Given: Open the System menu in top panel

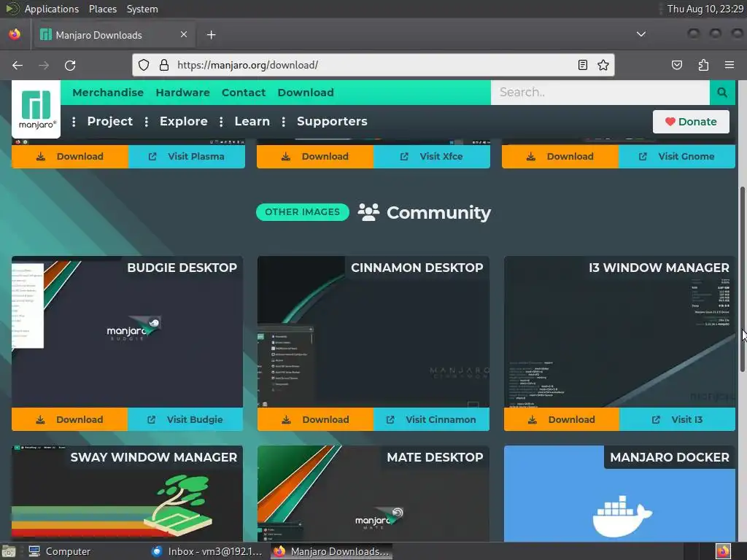Looking at the screenshot, I should [x=142, y=9].
